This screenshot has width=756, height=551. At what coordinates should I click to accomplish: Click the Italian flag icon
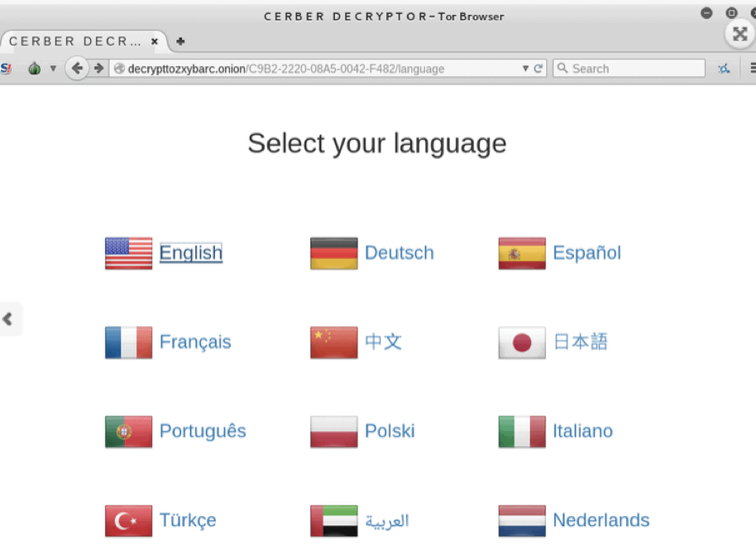(522, 431)
